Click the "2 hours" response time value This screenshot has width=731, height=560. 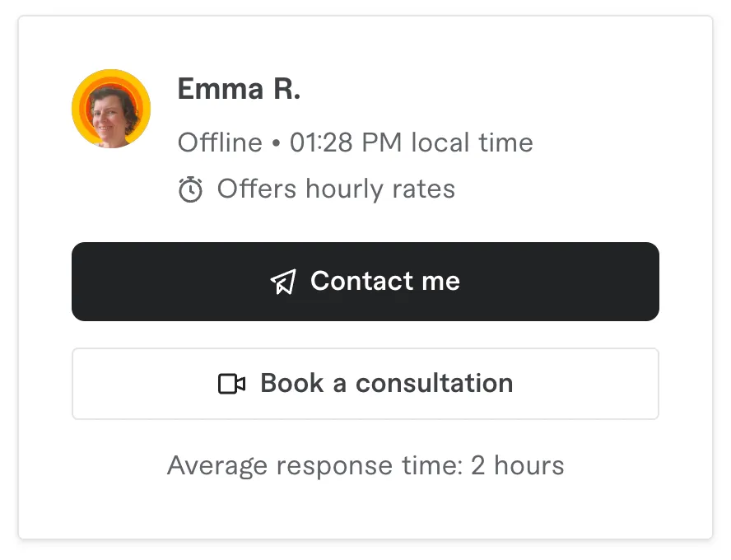pos(518,464)
